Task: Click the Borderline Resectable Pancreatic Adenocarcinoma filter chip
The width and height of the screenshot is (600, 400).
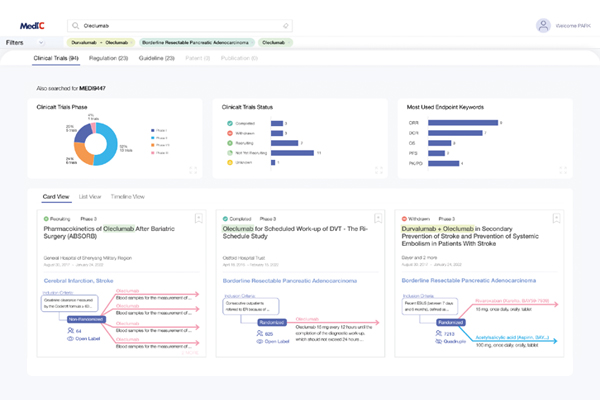Action: tap(195, 43)
